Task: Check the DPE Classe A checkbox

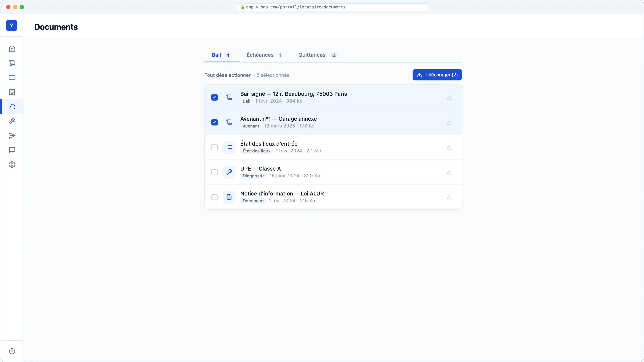Action: click(x=215, y=172)
